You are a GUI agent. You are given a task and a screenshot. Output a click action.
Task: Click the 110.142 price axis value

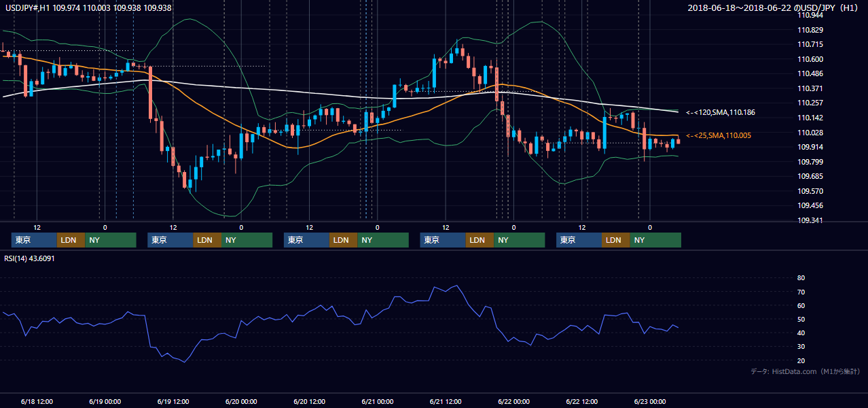pyautogui.click(x=810, y=118)
